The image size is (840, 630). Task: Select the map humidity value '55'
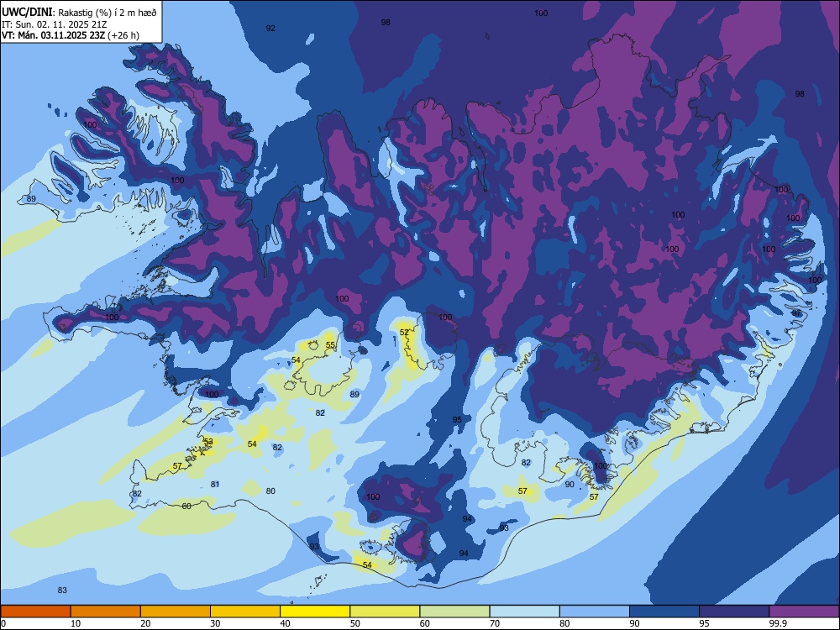point(330,345)
